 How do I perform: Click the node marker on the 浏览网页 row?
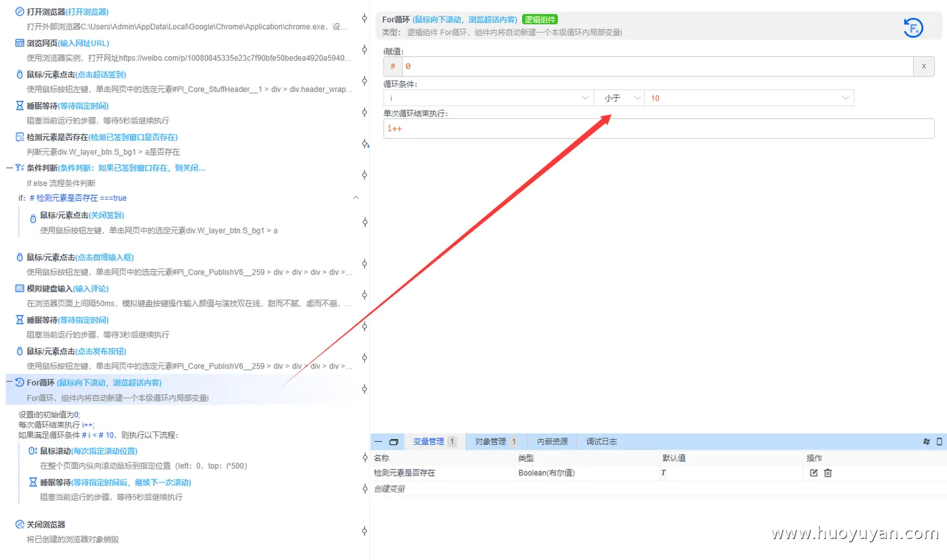(x=365, y=50)
